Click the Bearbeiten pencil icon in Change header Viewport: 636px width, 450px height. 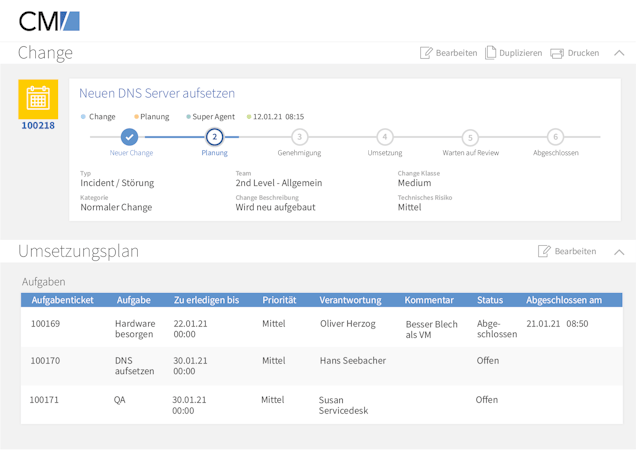tap(427, 53)
